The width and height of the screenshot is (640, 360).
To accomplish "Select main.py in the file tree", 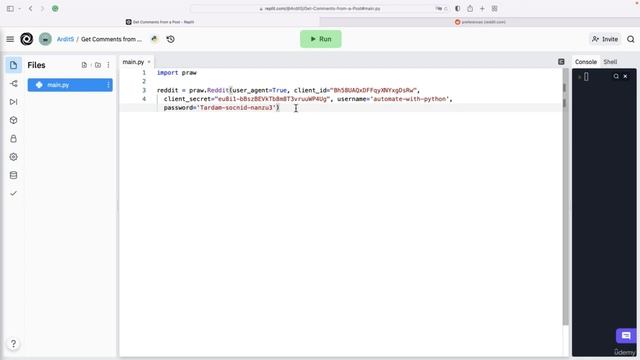I will tap(70, 85).
